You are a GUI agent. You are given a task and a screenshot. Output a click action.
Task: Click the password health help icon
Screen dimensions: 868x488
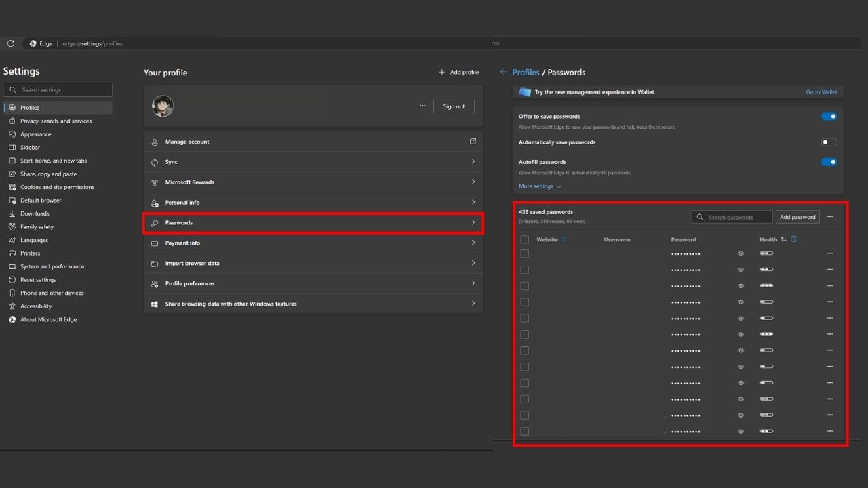coord(794,239)
